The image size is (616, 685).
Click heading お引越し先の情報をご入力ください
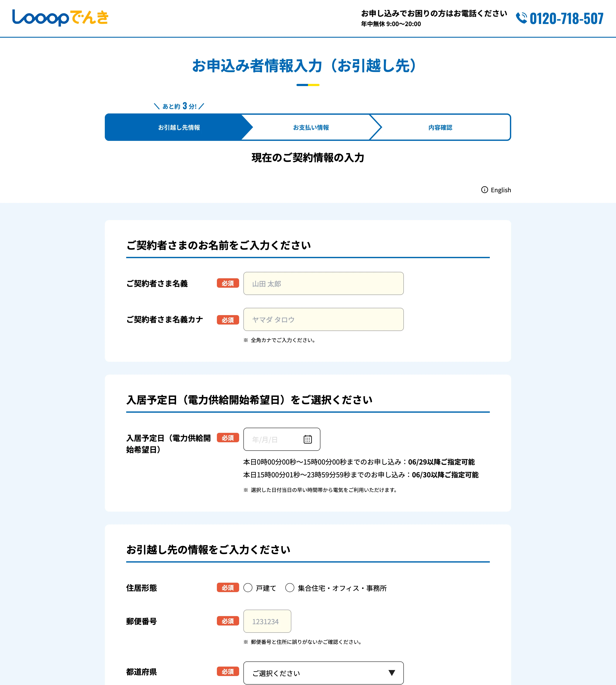click(209, 550)
